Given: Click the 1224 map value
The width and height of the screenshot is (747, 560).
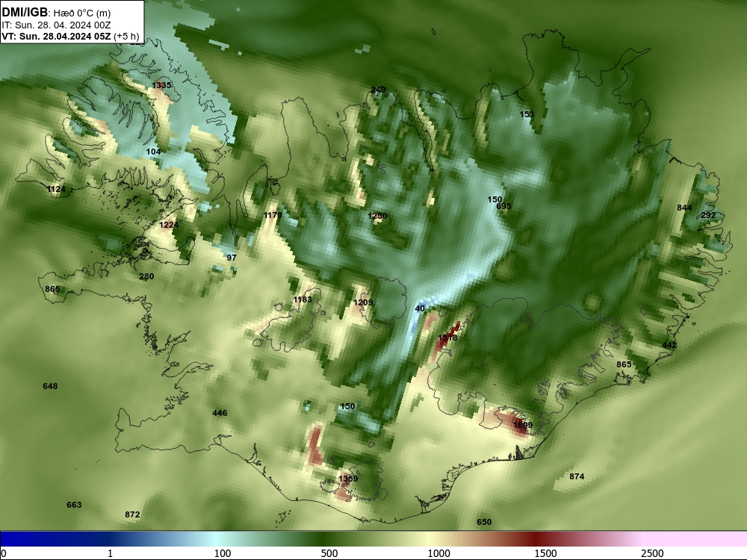Looking at the screenshot, I should point(169,225).
